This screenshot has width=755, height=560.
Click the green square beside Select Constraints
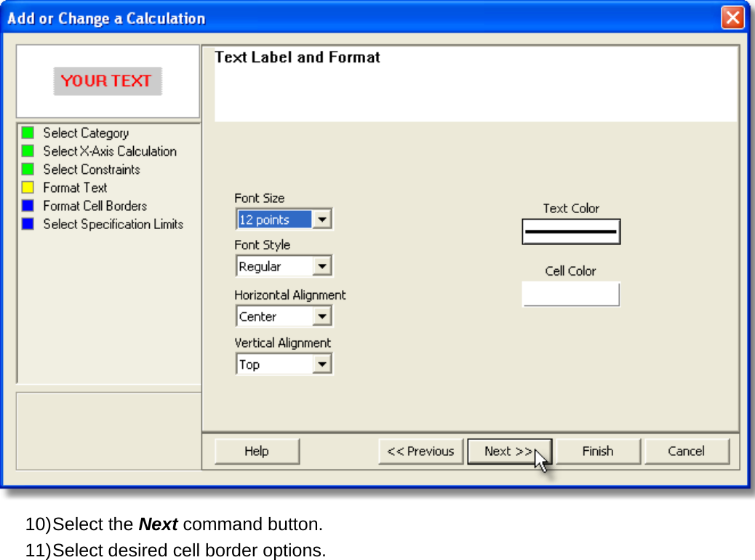point(28,169)
